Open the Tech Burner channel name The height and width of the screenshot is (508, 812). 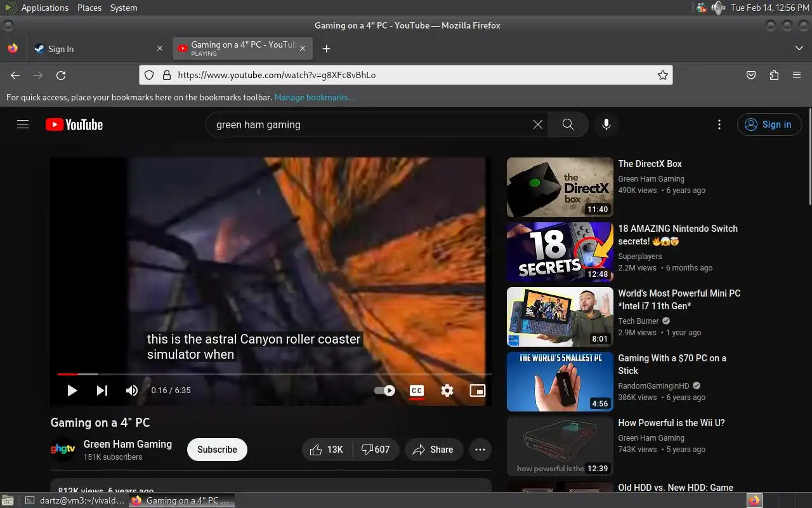(x=639, y=321)
